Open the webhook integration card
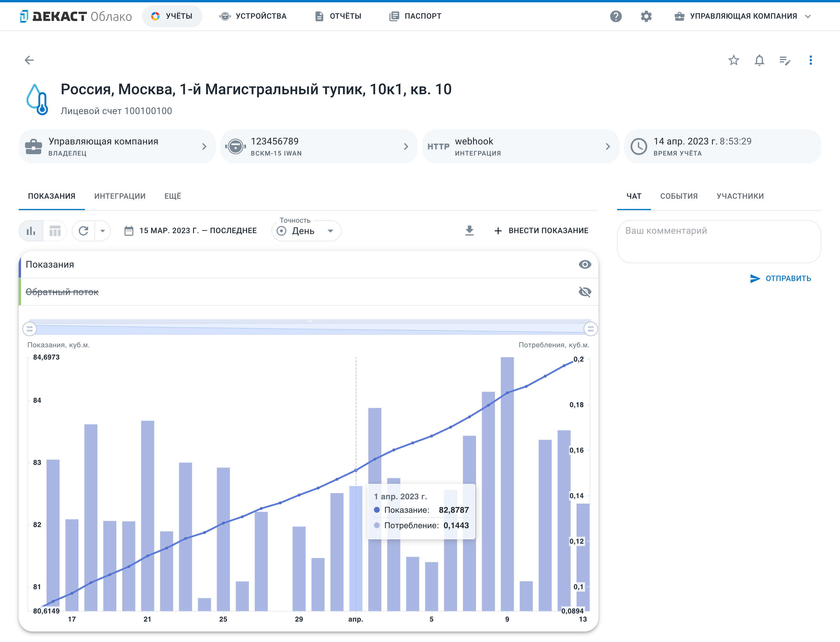 point(520,146)
